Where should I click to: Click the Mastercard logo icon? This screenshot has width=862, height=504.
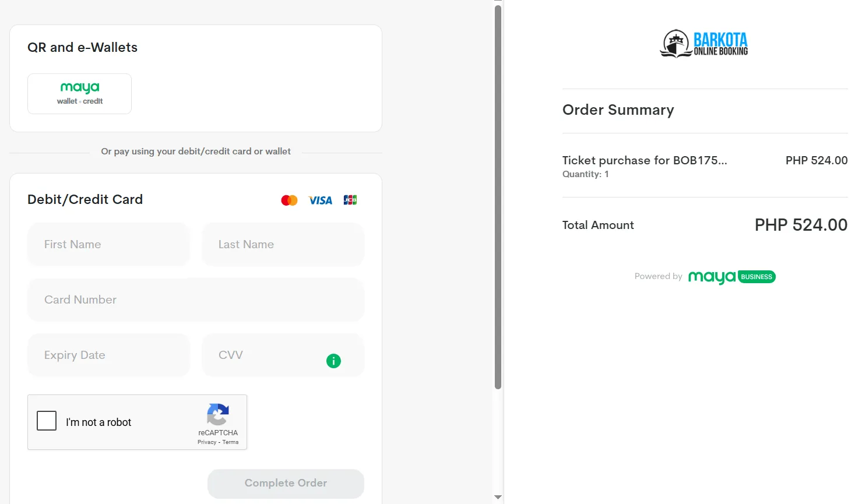coord(289,200)
